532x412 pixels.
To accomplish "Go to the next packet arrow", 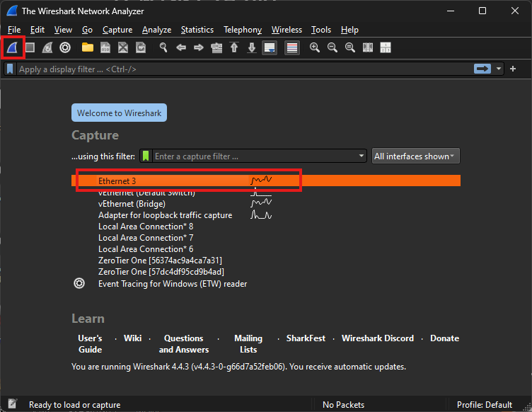I will tap(199, 47).
